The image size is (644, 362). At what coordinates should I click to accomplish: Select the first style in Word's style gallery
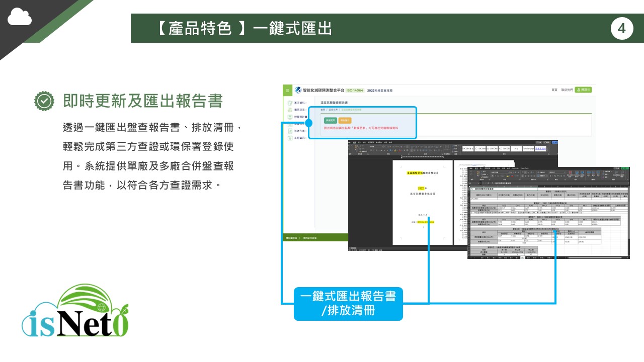[468, 149]
